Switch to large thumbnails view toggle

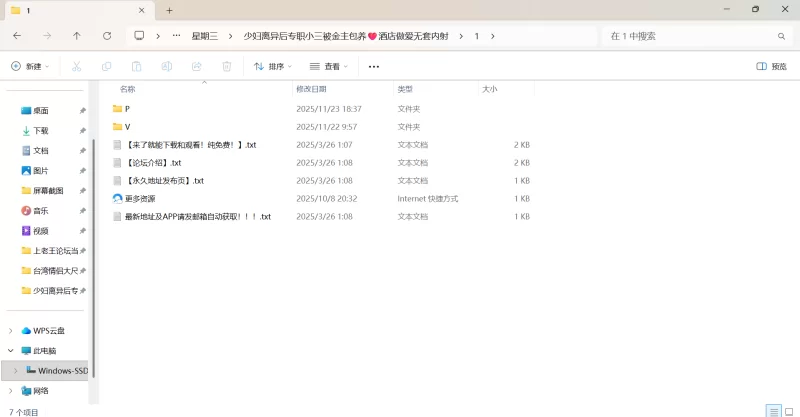(789, 410)
